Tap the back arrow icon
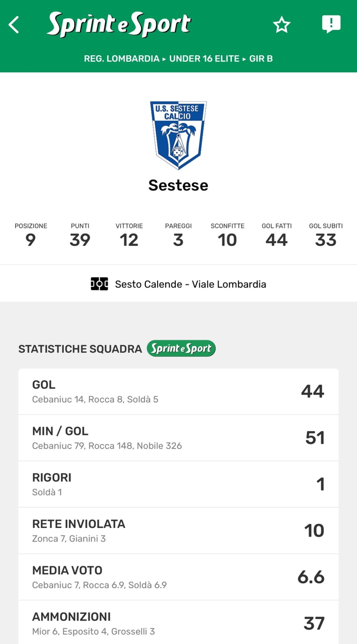357x644 pixels. point(14,25)
